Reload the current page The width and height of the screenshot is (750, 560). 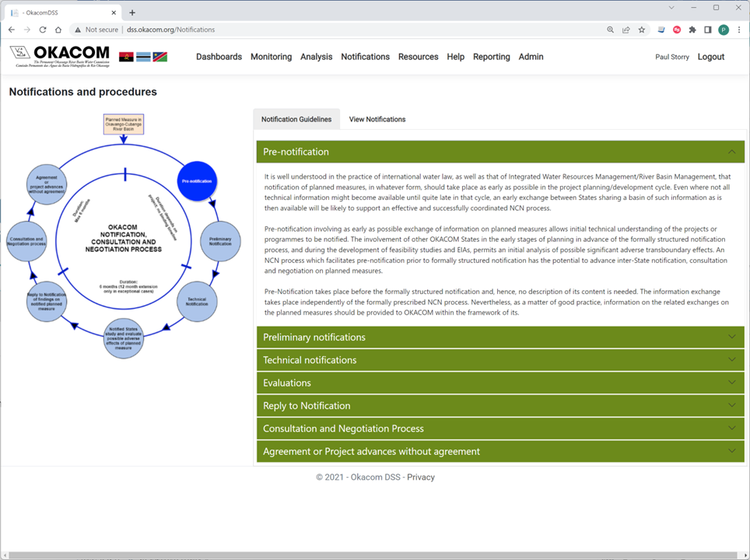click(43, 30)
